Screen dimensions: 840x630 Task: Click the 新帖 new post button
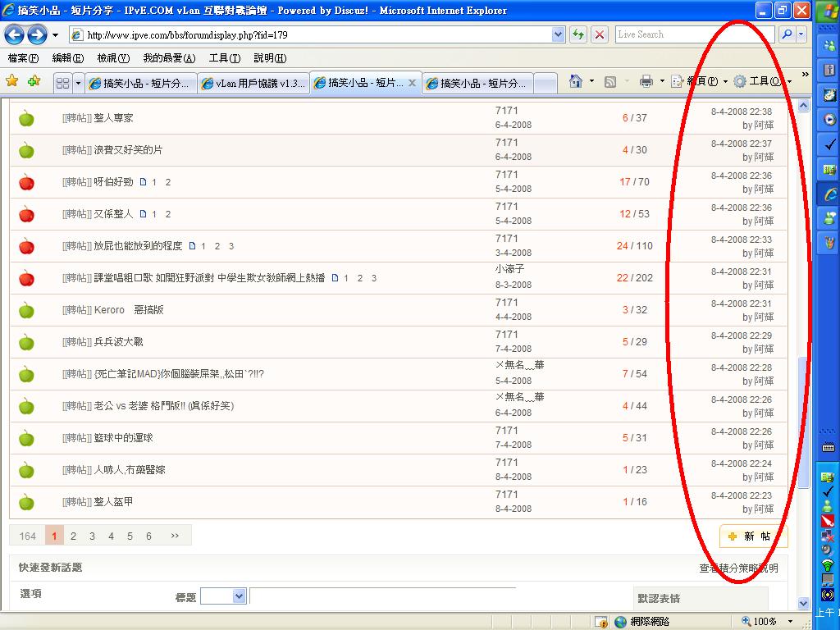(750, 536)
